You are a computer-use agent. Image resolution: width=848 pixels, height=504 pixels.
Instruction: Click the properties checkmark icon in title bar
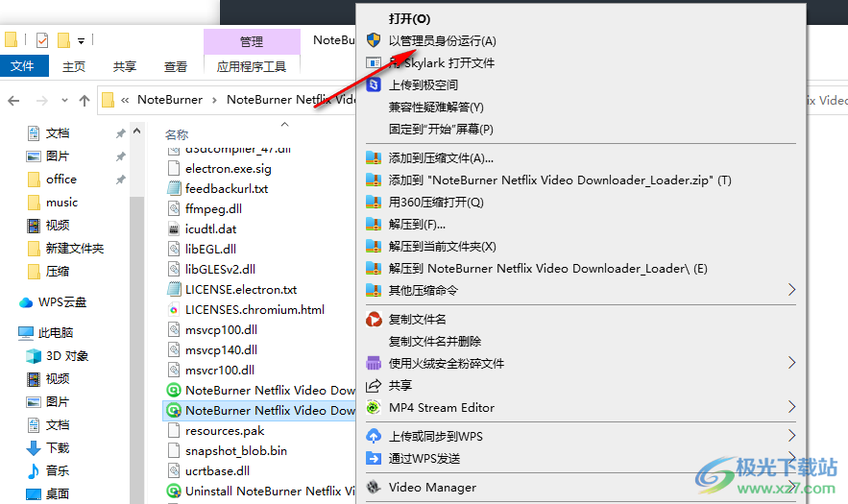click(x=42, y=40)
